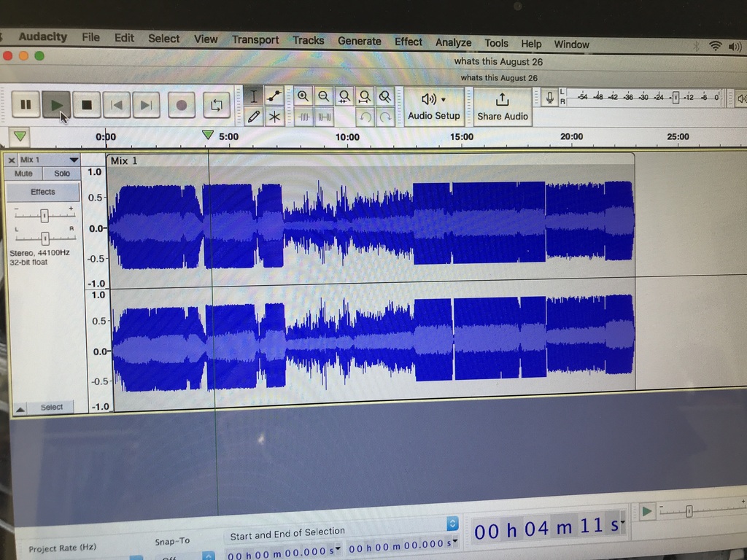
Task: Start recording with the Record button
Action: click(182, 105)
